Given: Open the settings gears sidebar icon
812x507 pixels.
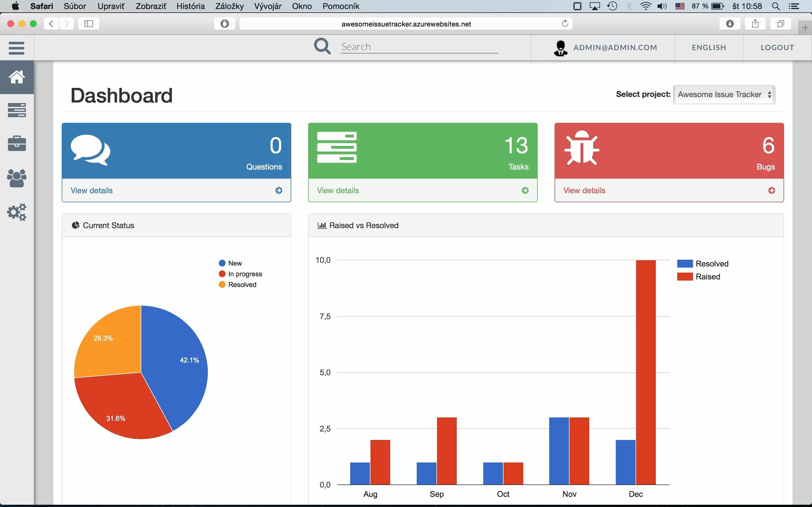Looking at the screenshot, I should 16,212.
